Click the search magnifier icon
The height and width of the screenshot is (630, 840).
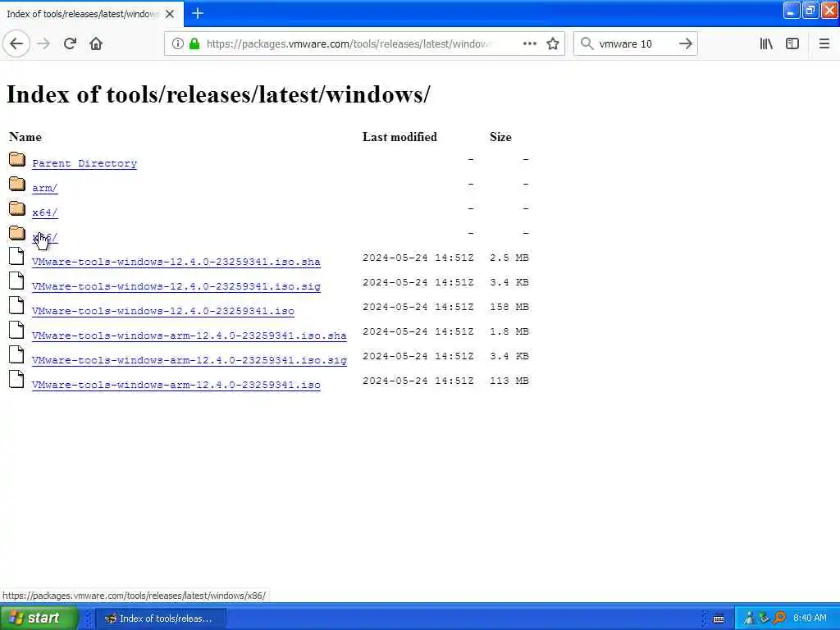pos(587,44)
